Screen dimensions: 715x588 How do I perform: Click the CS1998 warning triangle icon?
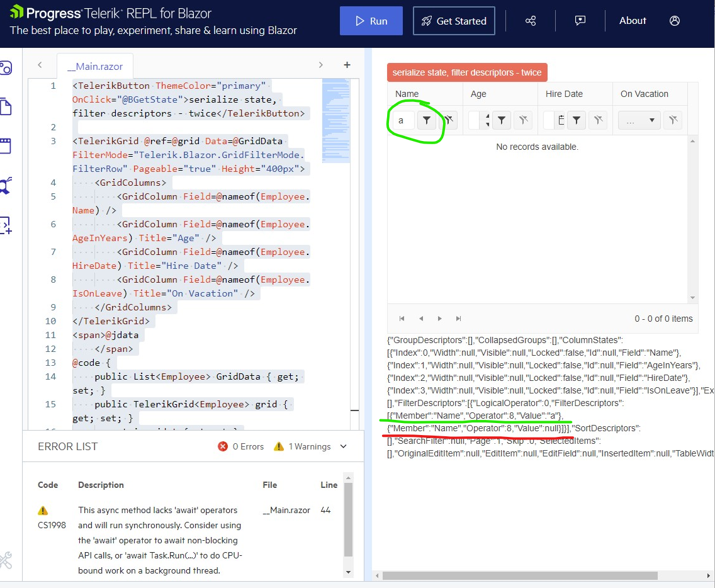pyautogui.click(x=43, y=511)
